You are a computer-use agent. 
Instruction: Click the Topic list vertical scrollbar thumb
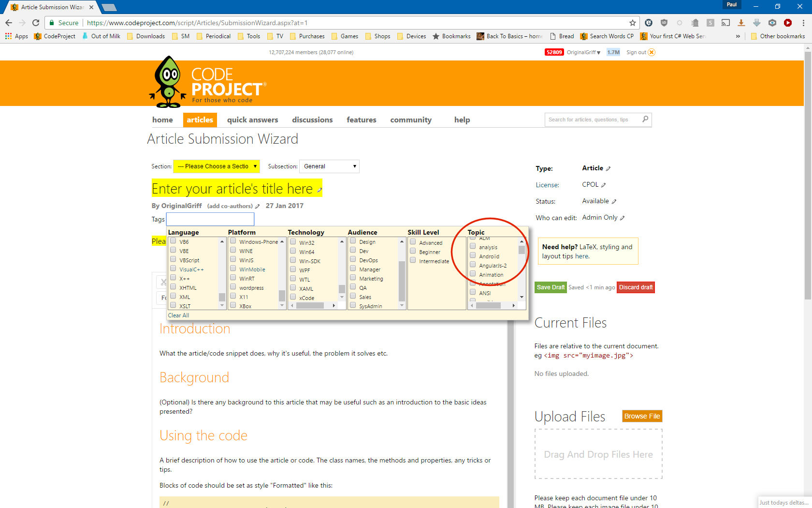(522, 250)
